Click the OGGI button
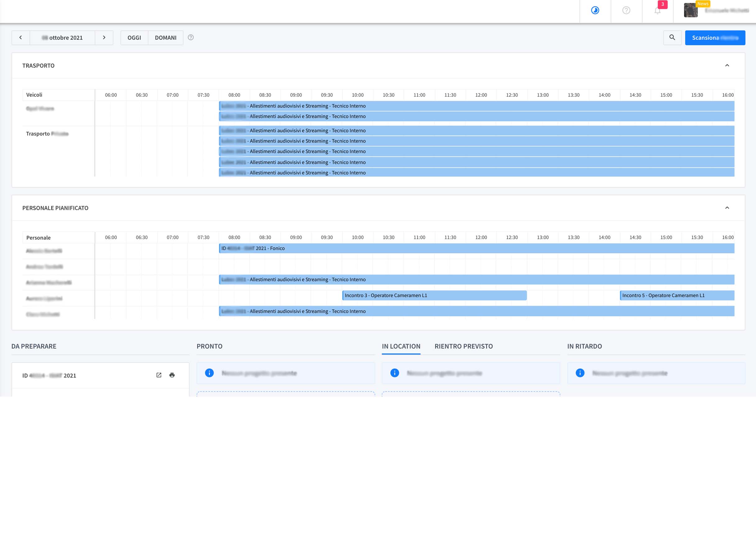This screenshot has width=756, height=547. (x=134, y=38)
